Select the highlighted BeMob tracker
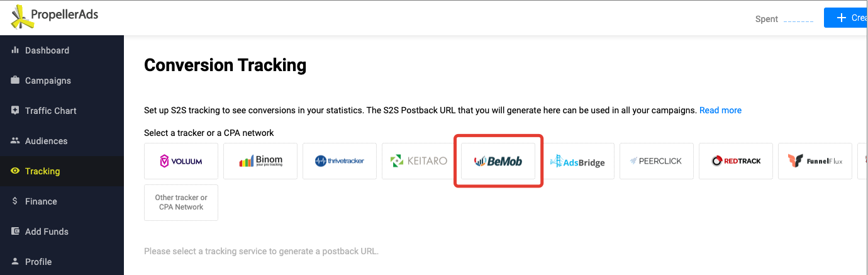868x275 pixels. (x=498, y=161)
